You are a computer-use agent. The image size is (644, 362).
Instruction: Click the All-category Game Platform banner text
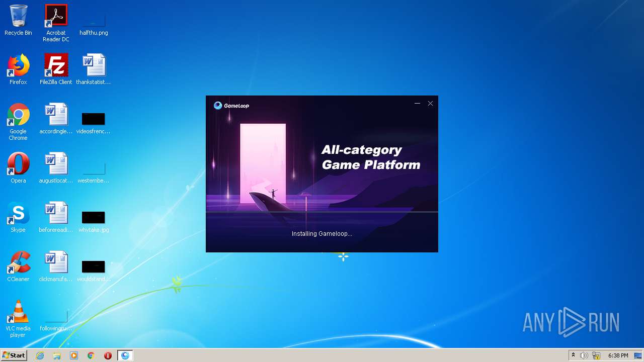click(371, 157)
